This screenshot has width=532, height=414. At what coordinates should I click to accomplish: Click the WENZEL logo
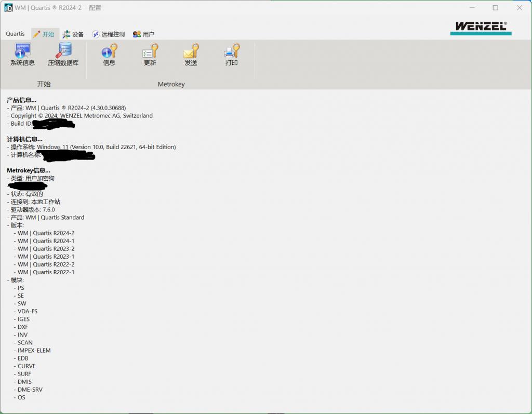click(x=481, y=28)
